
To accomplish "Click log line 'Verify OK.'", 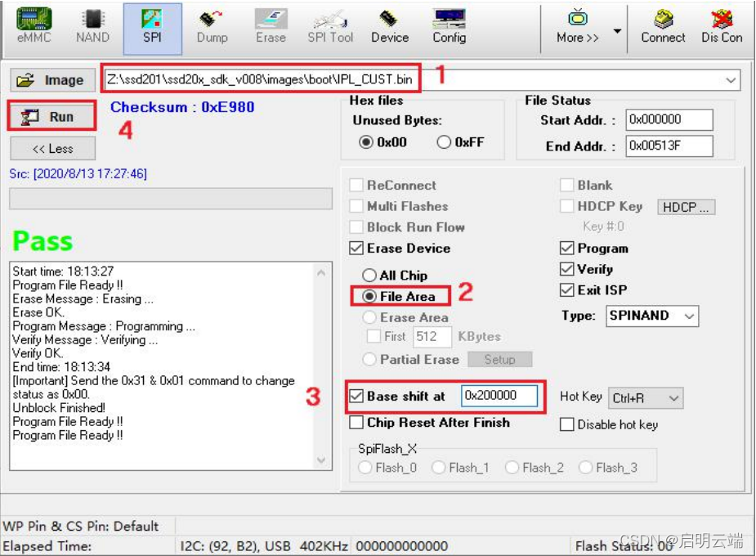I will coord(38,353).
